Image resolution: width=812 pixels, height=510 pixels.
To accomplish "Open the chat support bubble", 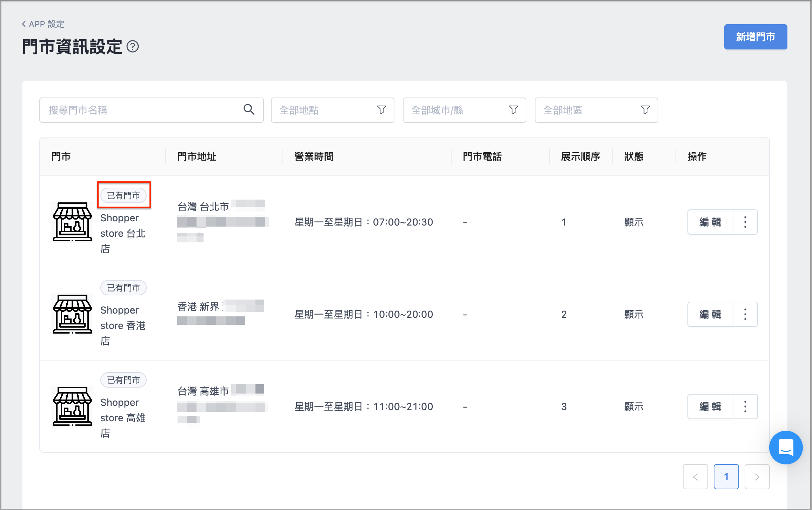I will click(786, 448).
